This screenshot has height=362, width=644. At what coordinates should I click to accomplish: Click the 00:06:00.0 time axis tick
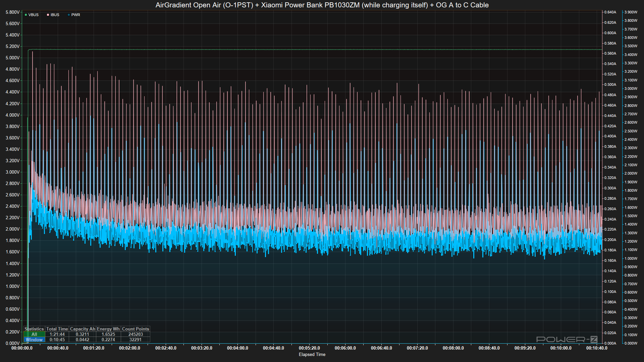[345, 348]
